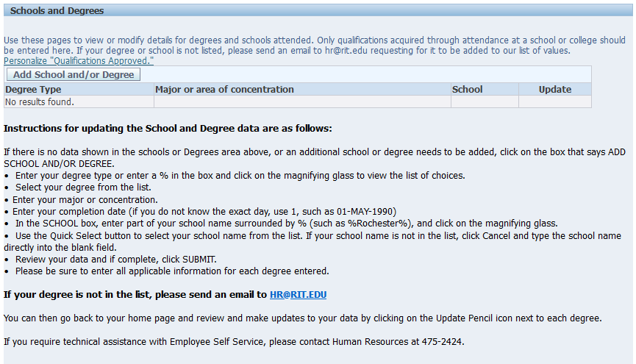Click the empty cell under the Update column
This screenshot has width=636, height=364.
[554, 102]
